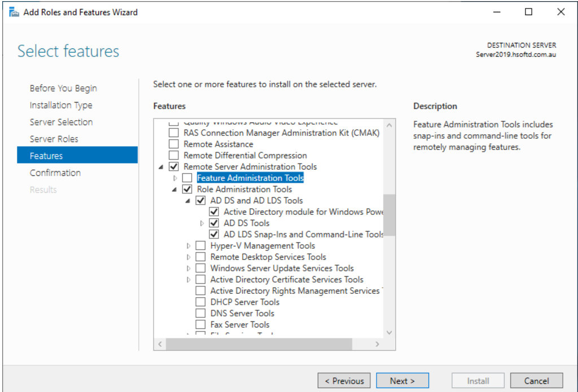
Task: Click the scroll down arrow of Features list
Action: coord(389,332)
